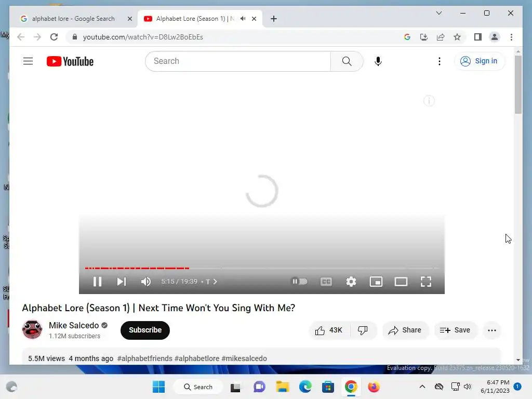532x399 pixels.
Task: Show video info card icon
Action: (429, 101)
